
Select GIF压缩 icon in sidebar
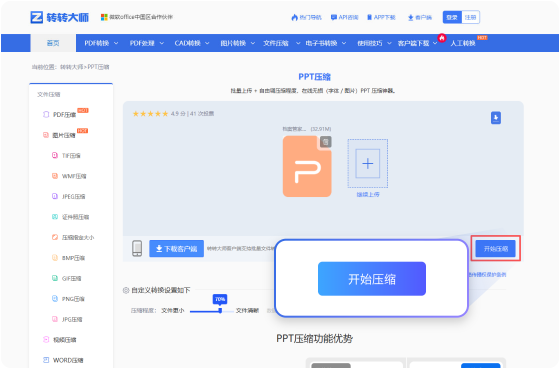[55, 278]
